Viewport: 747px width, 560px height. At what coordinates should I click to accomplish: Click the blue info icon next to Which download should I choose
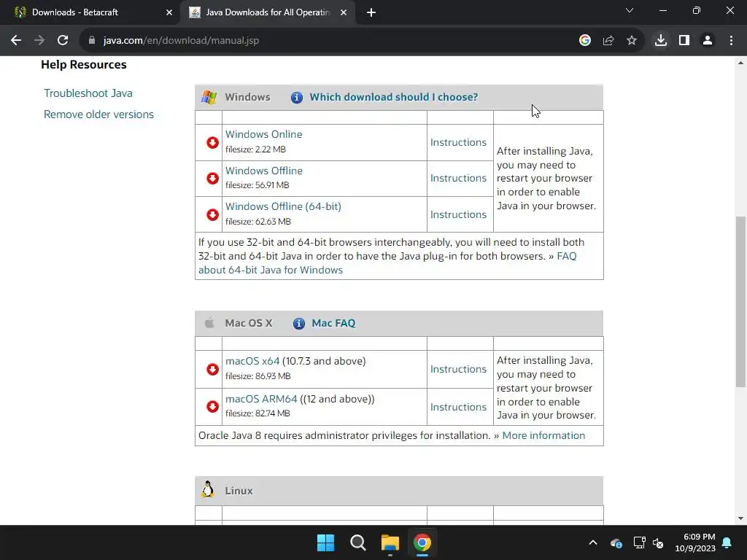click(x=297, y=98)
